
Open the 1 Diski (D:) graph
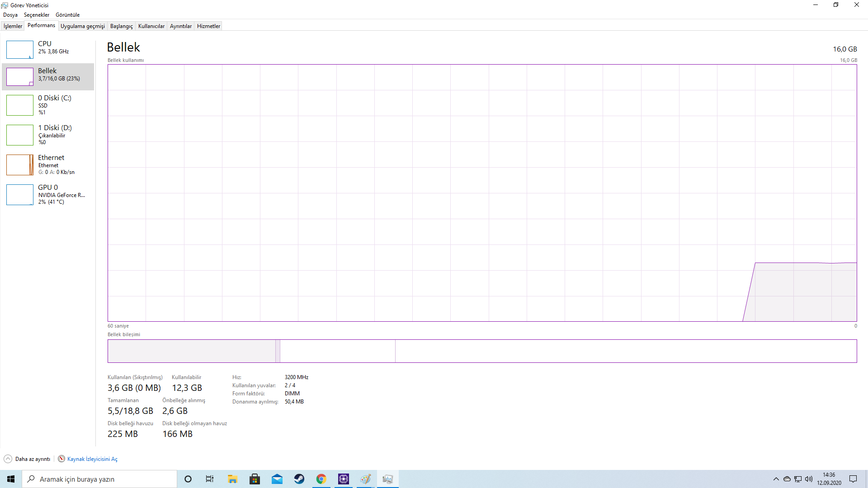coord(20,135)
